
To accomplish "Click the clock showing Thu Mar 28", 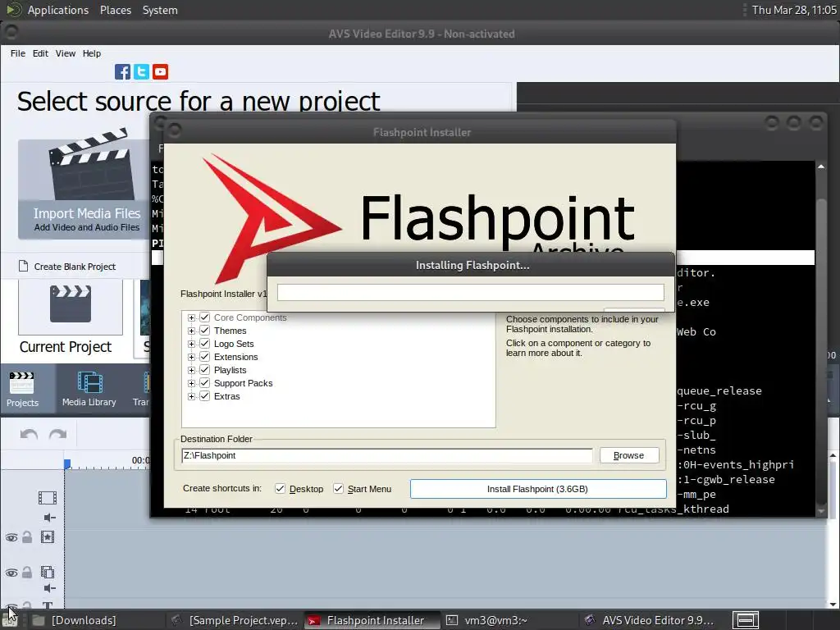I will coord(794,10).
